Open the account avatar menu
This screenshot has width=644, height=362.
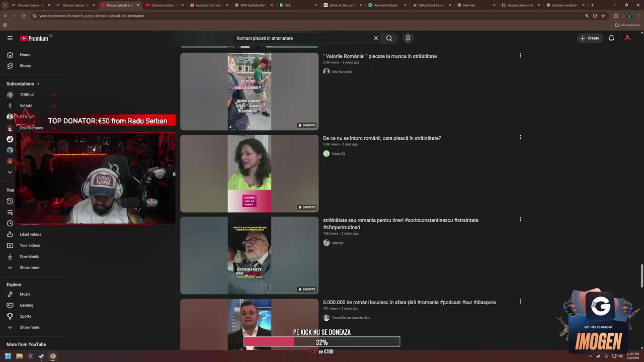[x=627, y=38]
